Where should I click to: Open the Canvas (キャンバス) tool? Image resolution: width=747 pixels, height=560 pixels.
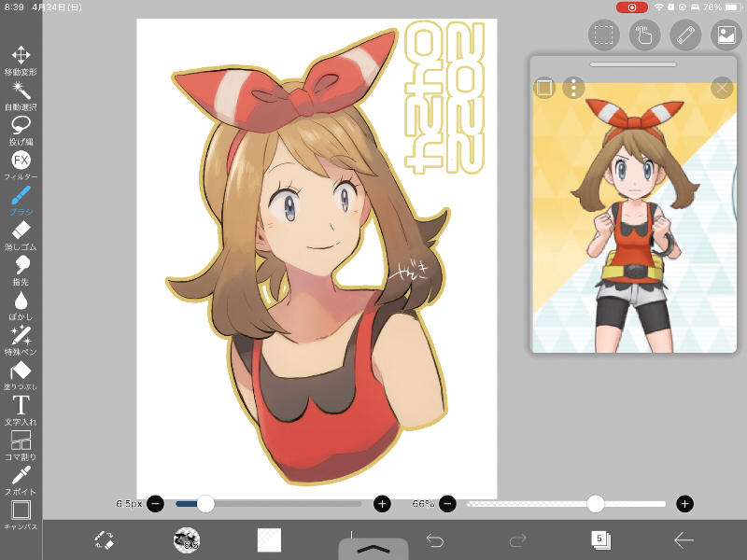(21, 515)
